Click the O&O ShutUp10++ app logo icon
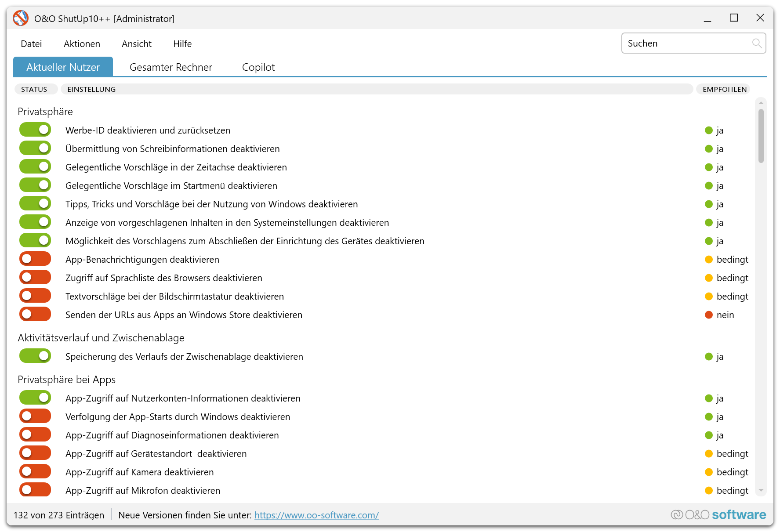This screenshot has height=532, width=780. point(21,18)
